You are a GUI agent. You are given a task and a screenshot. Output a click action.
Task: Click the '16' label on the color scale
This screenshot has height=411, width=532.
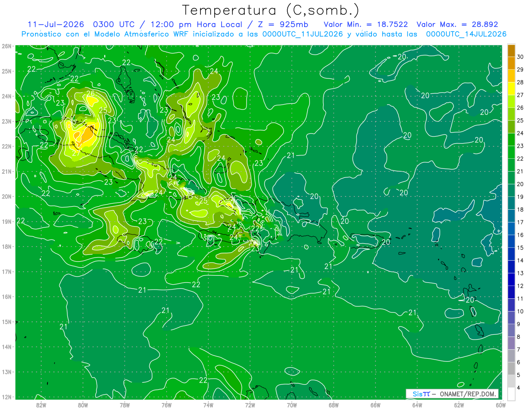520,235
